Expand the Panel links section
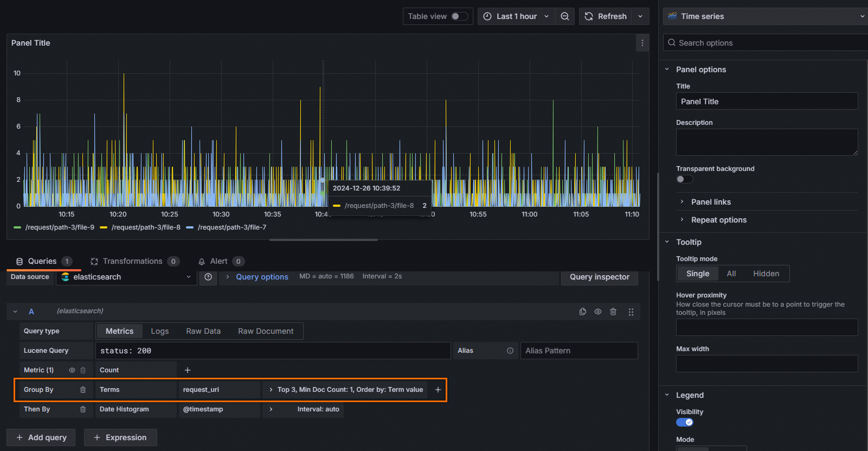868x451 pixels. (710, 202)
